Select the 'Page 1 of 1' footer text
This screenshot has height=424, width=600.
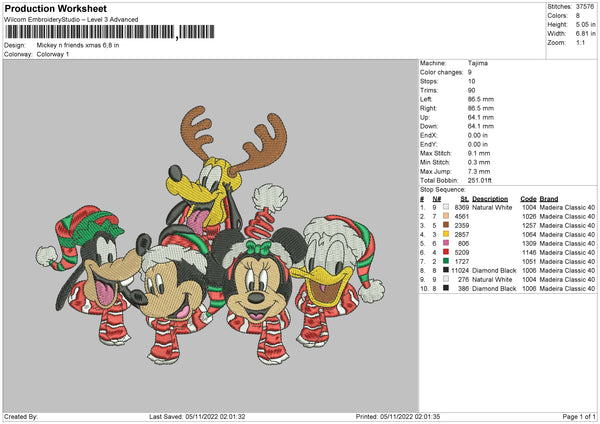[x=579, y=416]
